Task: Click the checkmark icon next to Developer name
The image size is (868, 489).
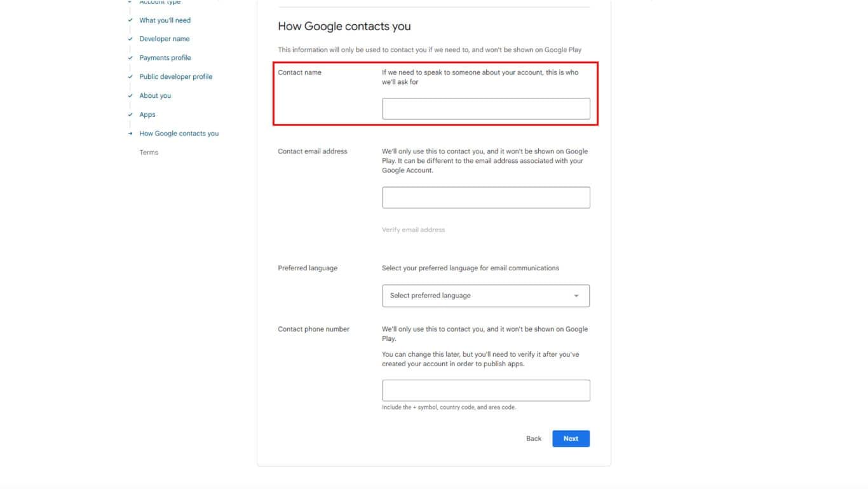Action: click(x=130, y=39)
